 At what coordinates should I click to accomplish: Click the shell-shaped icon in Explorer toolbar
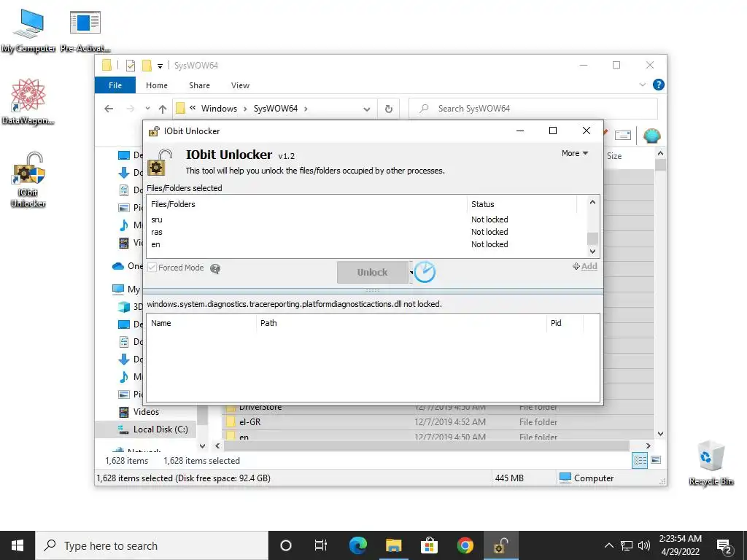coord(651,136)
